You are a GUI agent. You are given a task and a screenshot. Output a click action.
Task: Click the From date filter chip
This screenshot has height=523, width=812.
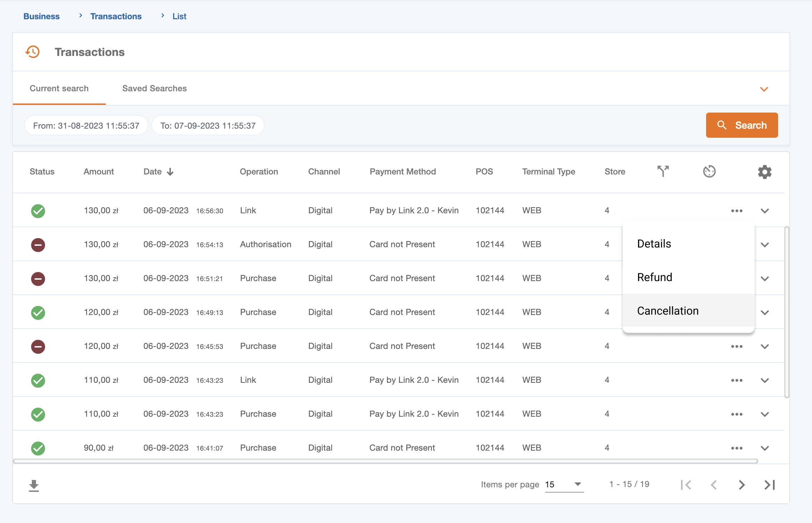(86, 126)
